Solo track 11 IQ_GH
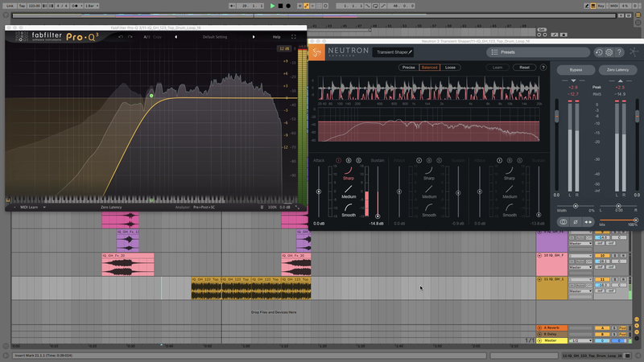644x362 pixels. click(x=615, y=279)
